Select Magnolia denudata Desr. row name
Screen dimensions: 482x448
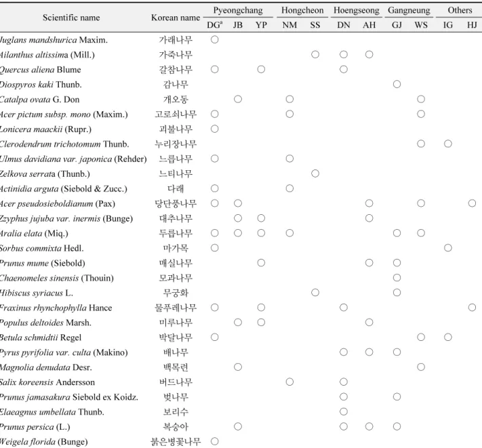(x=46, y=367)
